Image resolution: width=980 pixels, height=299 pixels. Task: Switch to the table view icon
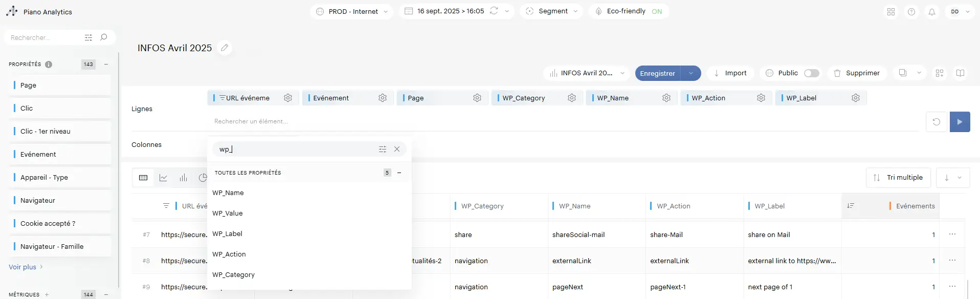coord(143,178)
